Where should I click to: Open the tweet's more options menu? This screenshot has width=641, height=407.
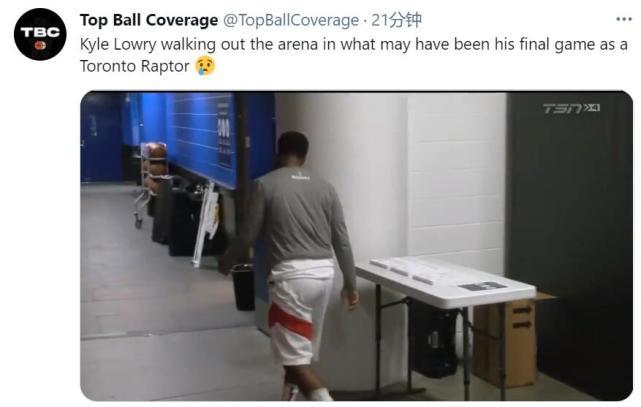coord(624,20)
